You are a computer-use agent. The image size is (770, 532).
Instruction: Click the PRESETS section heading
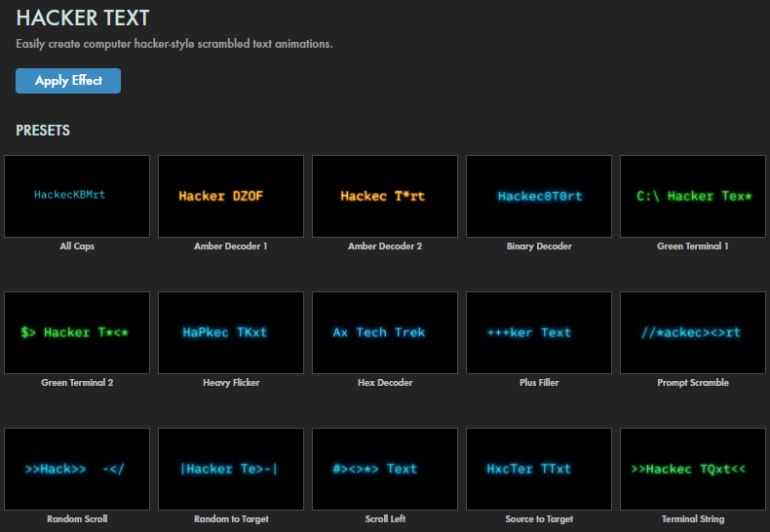tap(43, 131)
